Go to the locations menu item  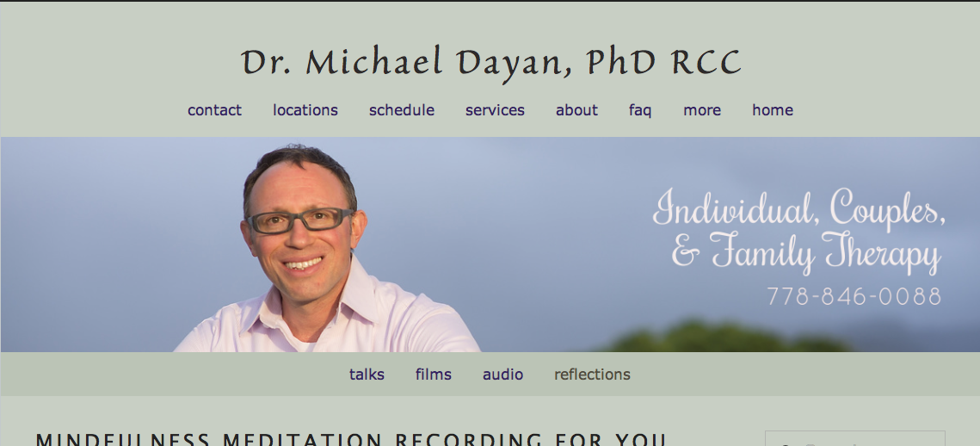[305, 110]
